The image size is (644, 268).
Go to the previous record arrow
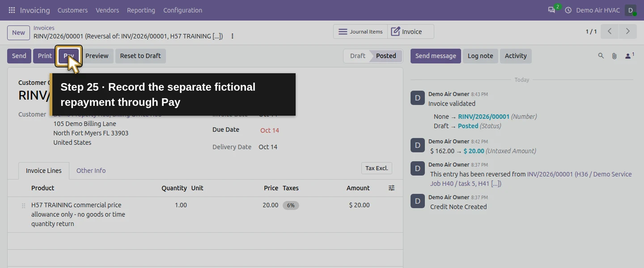click(x=610, y=31)
